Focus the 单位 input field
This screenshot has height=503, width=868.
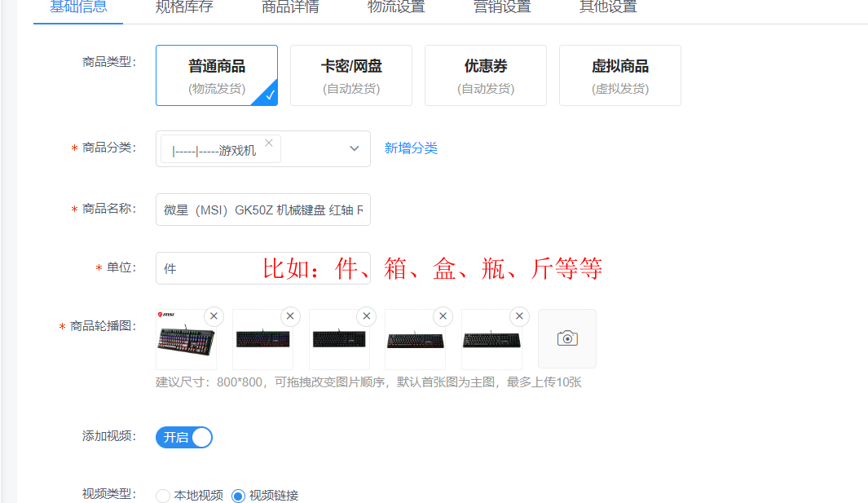[263, 269]
